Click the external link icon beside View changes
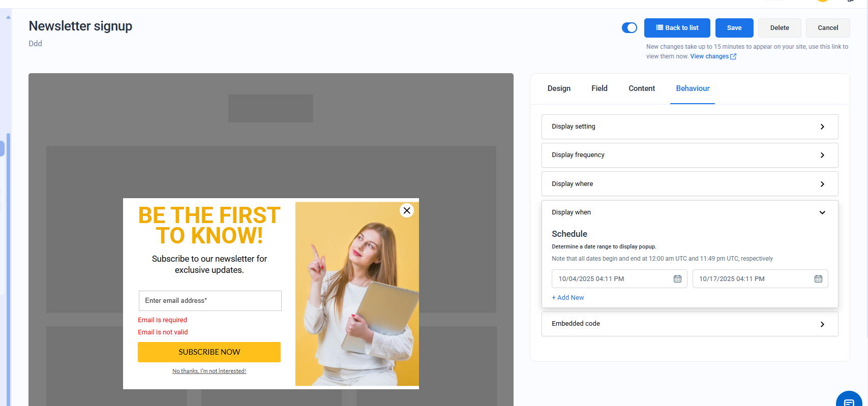868x406 pixels. [x=733, y=56]
